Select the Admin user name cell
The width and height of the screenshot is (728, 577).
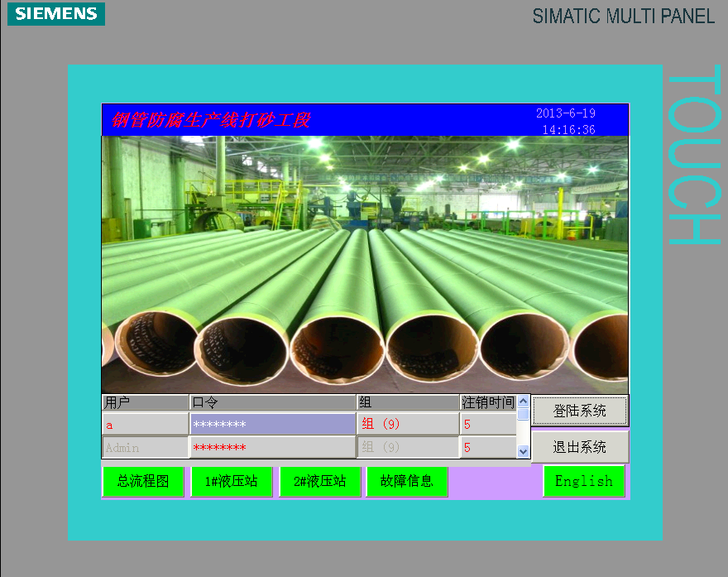(x=146, y=447)
